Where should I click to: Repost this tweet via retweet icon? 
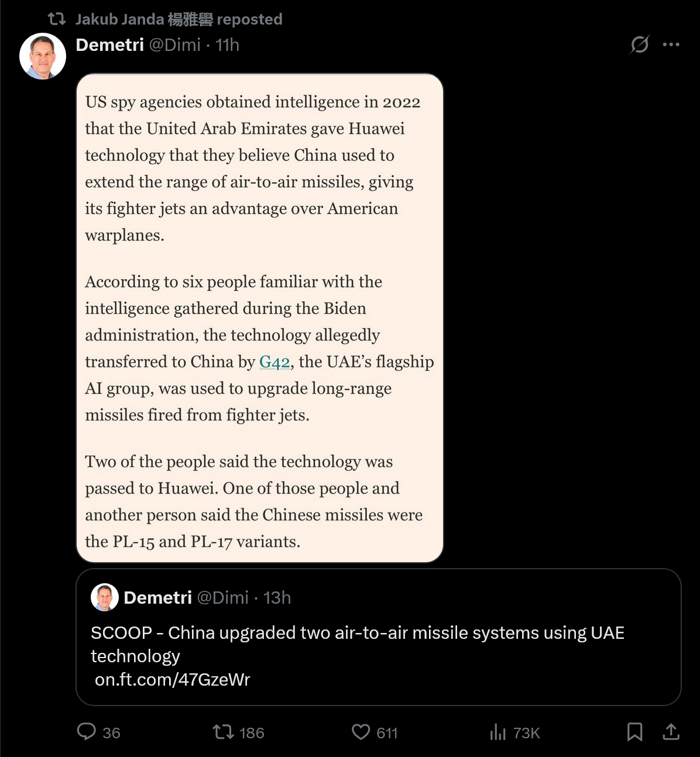(223, 732)
